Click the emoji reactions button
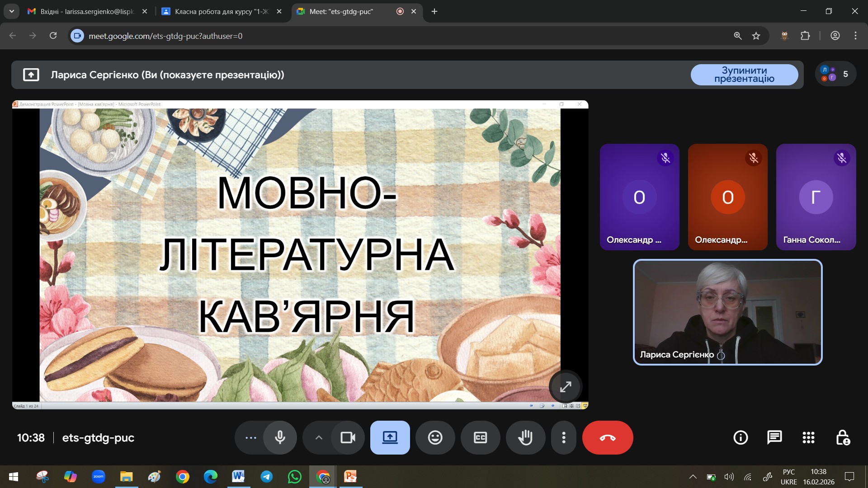The image size is (868, 488). point(435,437)
